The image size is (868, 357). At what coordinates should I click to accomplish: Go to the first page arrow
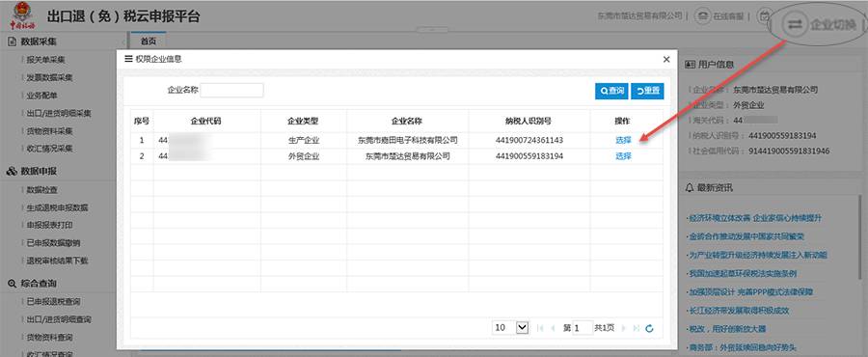540,328
